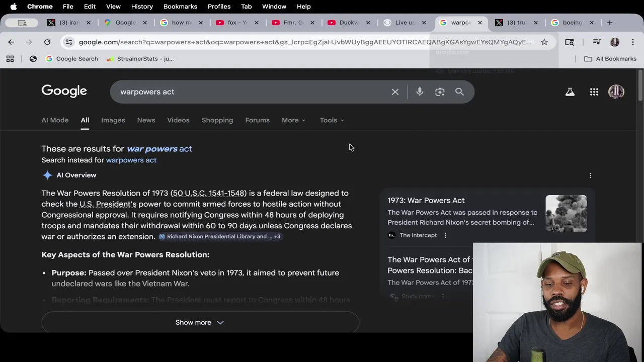Open the Chrome application menu
644x362 pixels.
coord(40,7)
